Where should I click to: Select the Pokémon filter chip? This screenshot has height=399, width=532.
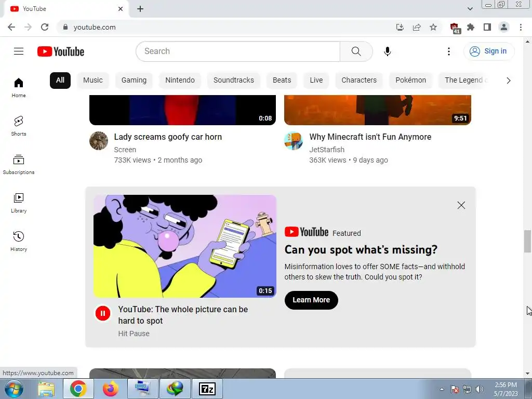(x=410, y=81)
